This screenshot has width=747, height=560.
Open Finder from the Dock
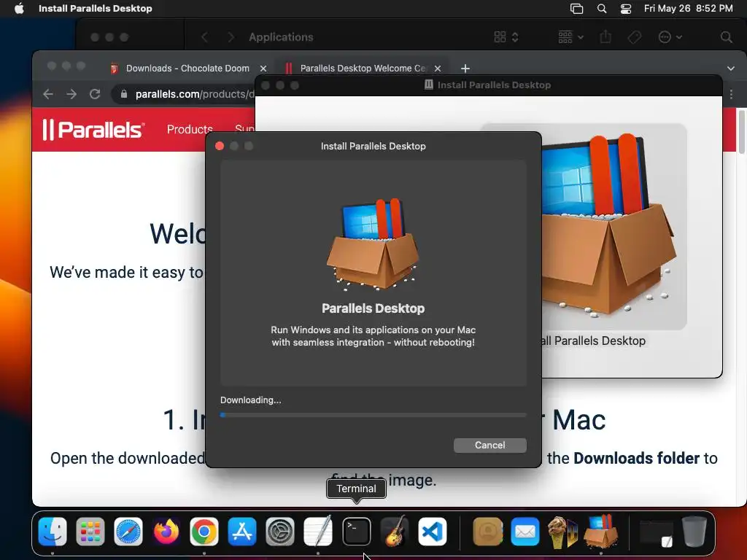coord(53,532)
